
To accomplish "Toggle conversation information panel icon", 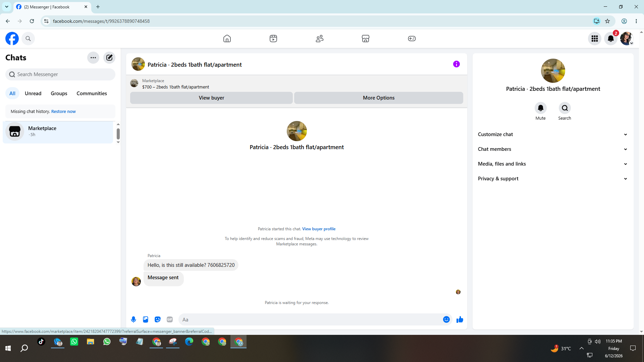I will [457, 64].
